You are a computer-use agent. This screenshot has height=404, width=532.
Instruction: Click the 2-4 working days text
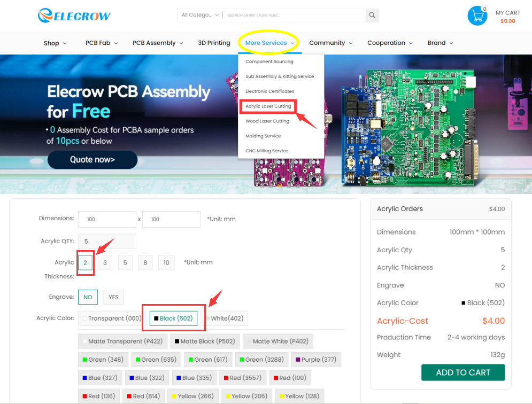coord(476,338)
